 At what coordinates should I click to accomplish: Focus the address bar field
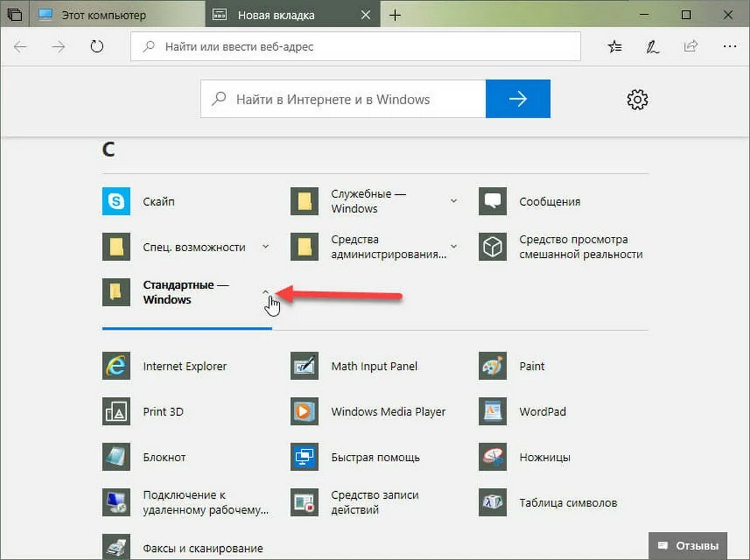point(356,46)
